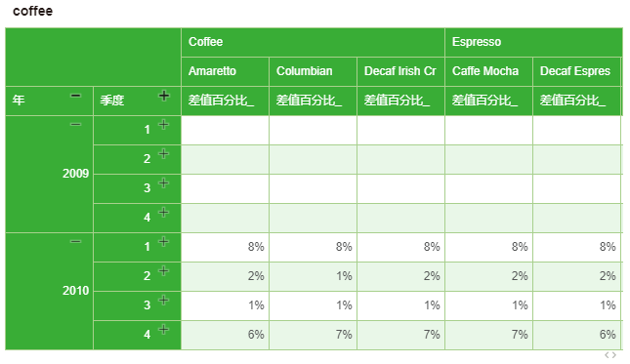Viewport: 630px width, 364px height.
Task: Expand quarter 1 of 2010
Action: point(163,242)
